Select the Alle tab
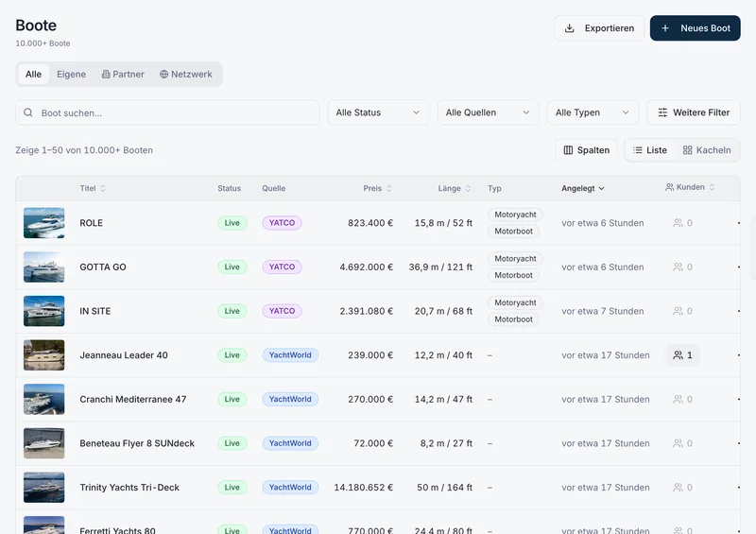Image resolution: width=756 pixels, height=534 pixels. pos(33,75)
